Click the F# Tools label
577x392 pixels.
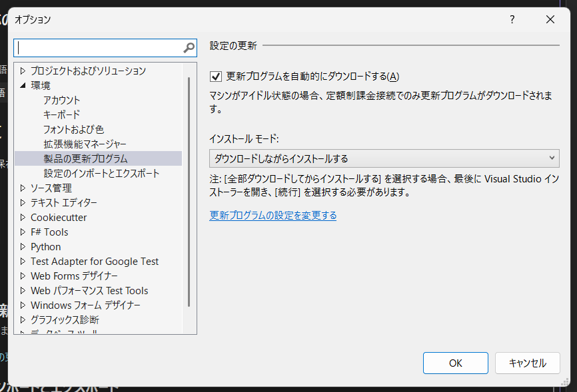(49, 232)
